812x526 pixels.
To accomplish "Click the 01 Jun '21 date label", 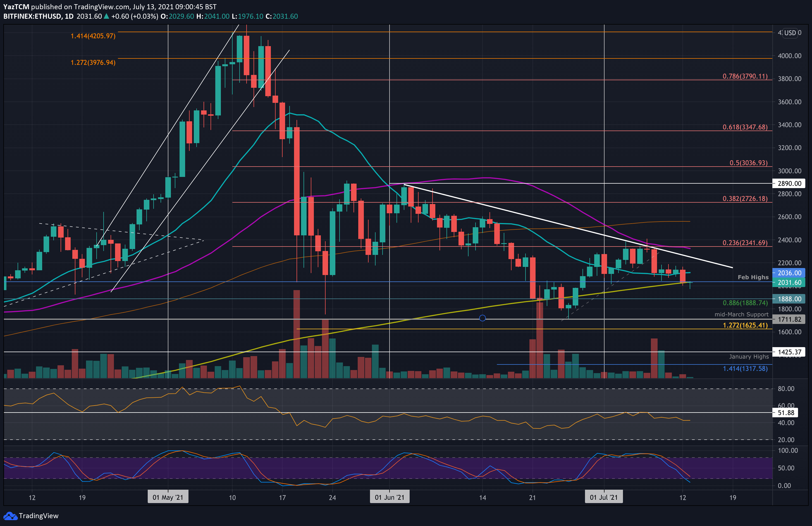I will [389, 497].
